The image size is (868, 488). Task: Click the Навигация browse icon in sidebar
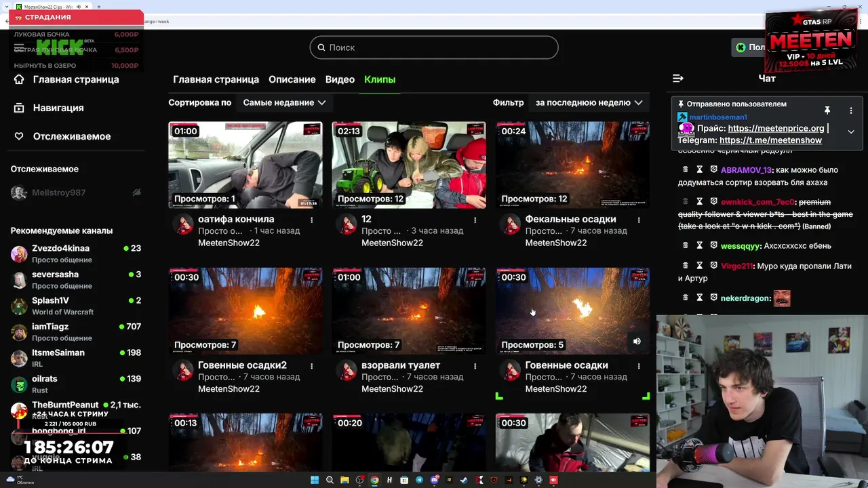click(19, 108)
